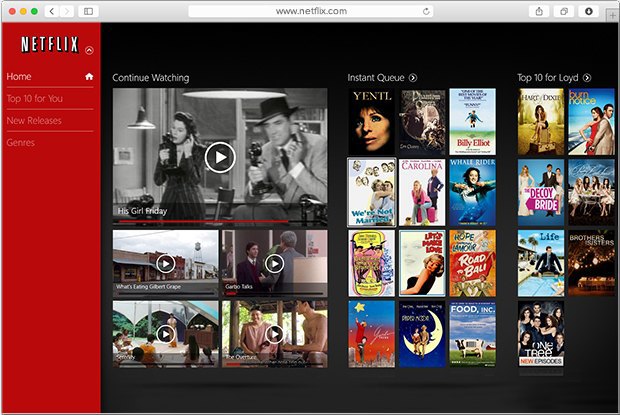Open the Road to Bali poster
Screen dimensions: 620x415
point(473,263)
